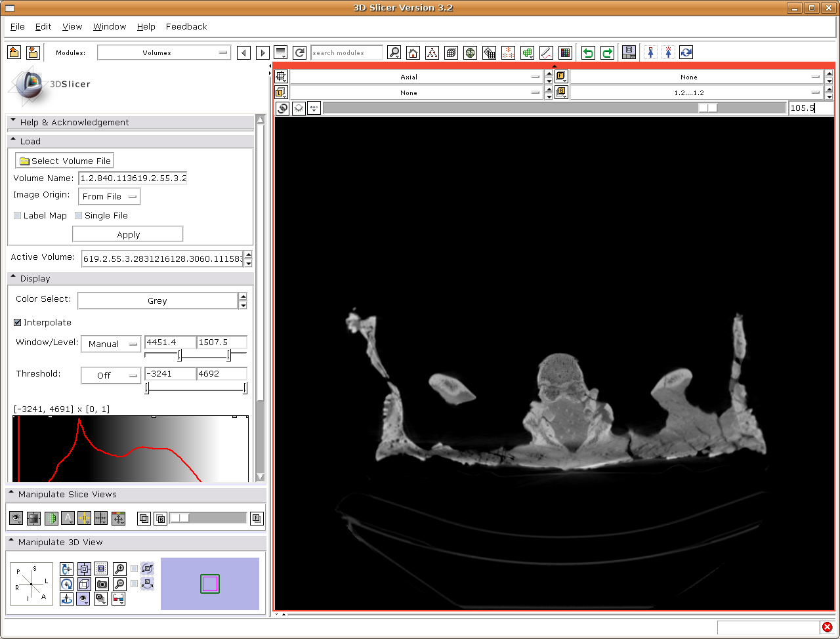
Task: Click the Volume Name text field
Action: (133, 178)
